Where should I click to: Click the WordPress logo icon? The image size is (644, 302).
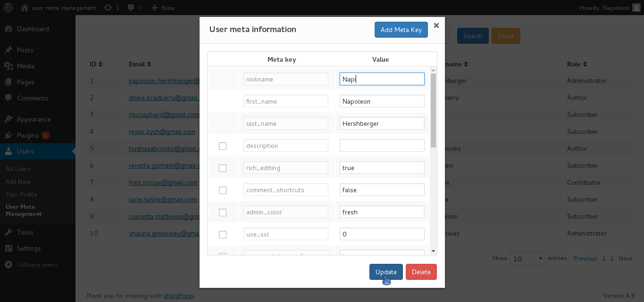(x=9, y=8)
